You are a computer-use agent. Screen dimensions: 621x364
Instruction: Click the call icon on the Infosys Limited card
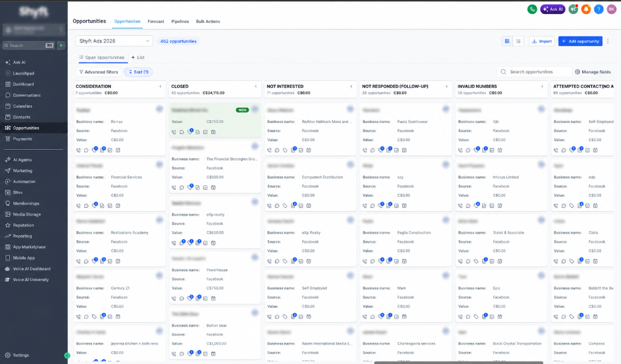click(460, 206)
